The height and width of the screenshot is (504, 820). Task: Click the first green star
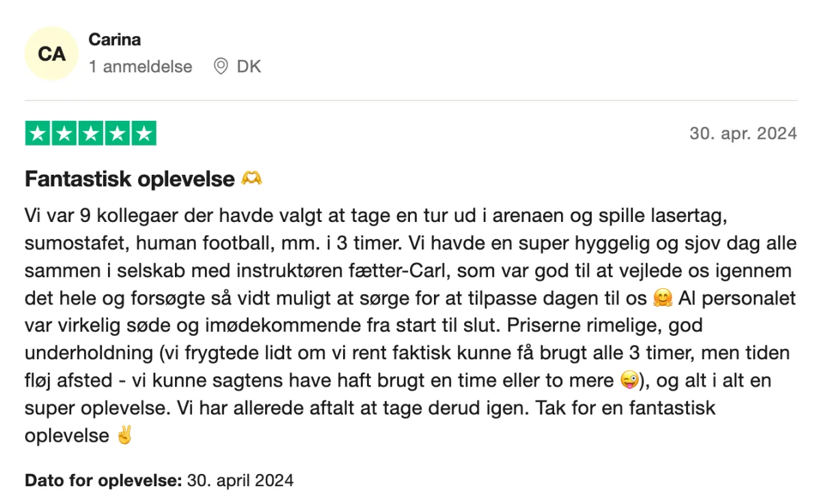click(38, 133)
